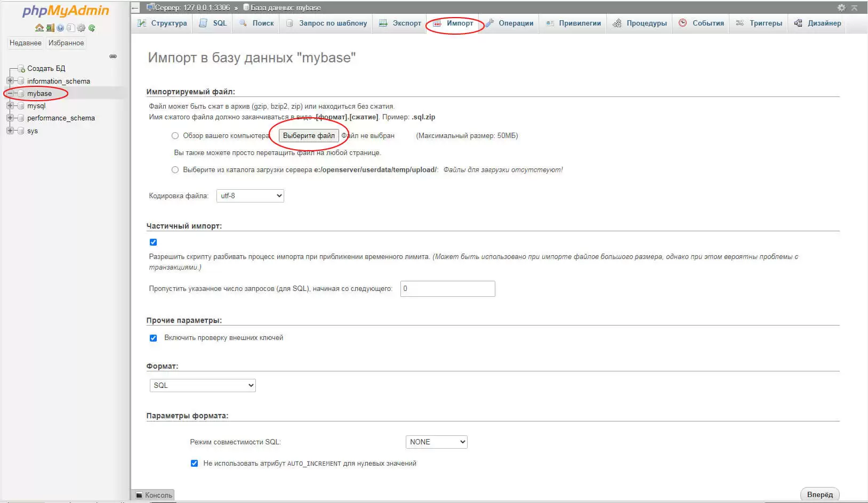Viewport: 868px width, 503px height.
Task: Click the link chain icon in sidebar
Action: tap(113, 56)
